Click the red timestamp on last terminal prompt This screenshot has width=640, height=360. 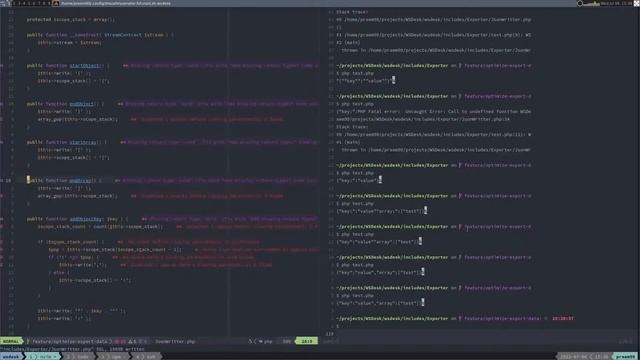563,318
